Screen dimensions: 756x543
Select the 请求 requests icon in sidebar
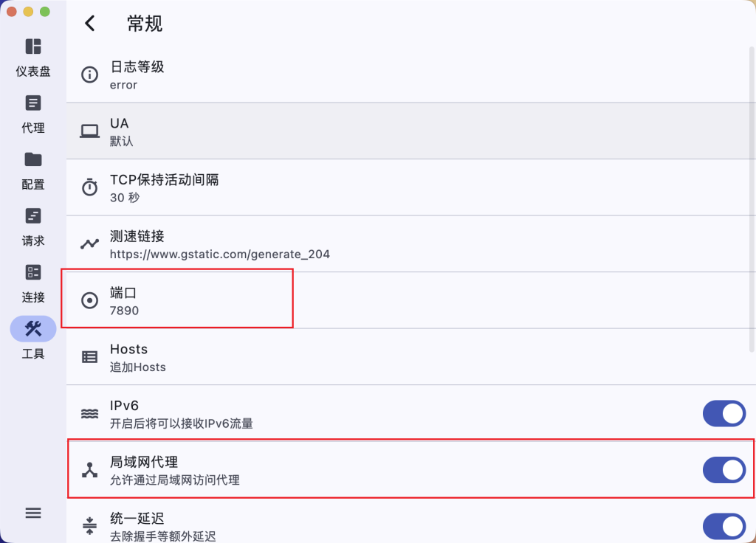32,216
